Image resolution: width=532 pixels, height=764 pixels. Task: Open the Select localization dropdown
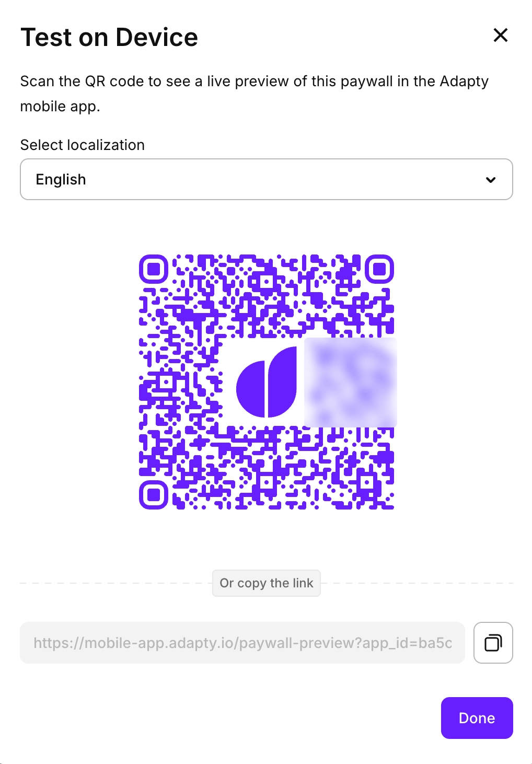266,179
